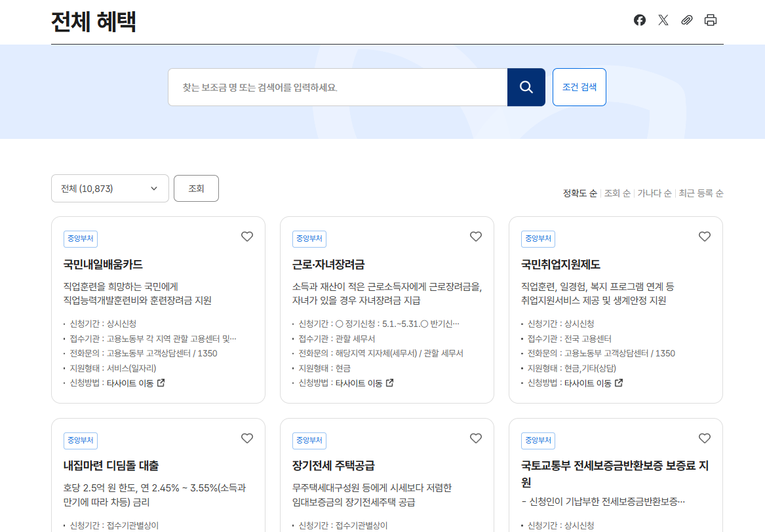This screenshot has width=765, height=532.
Task: Click the 중앙부처 tag on 근로·자녀장려금
Action: [x=309, y=239]
